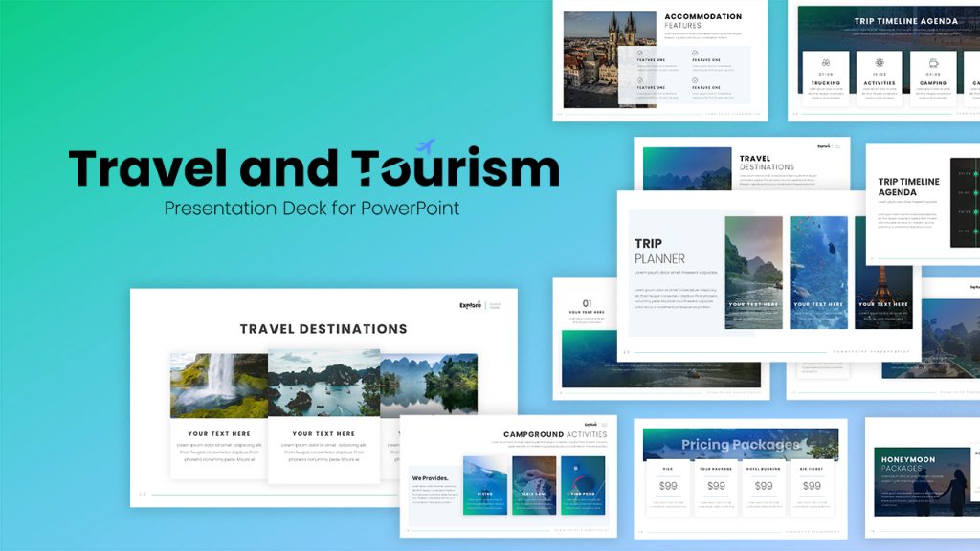Select the Fish Pond activity card

pos(583,485)
